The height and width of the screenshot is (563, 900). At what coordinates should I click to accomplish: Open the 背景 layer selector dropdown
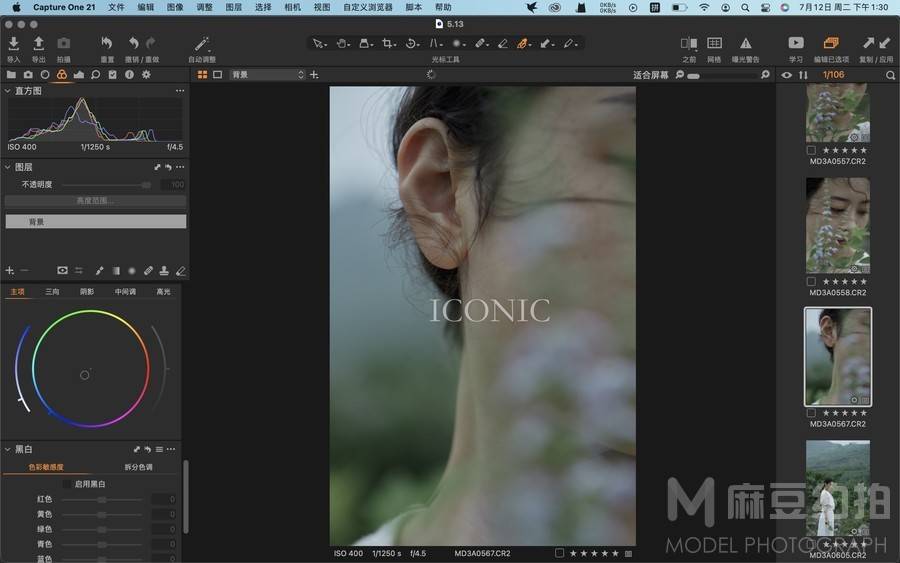[x=267, y=75]
